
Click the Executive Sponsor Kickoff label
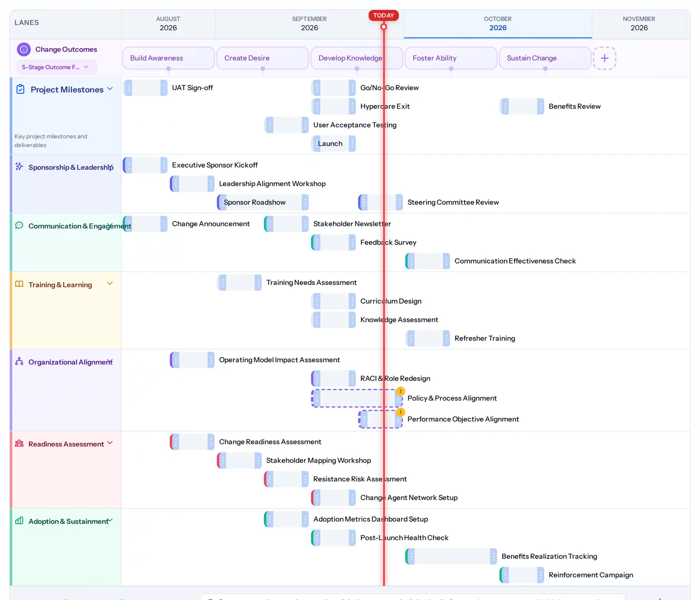pos(215,165)
